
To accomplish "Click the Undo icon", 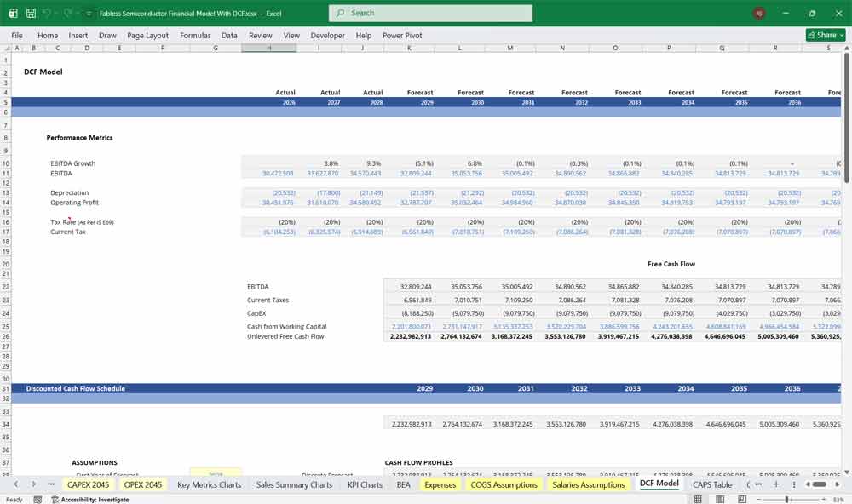I will point(45,13).
